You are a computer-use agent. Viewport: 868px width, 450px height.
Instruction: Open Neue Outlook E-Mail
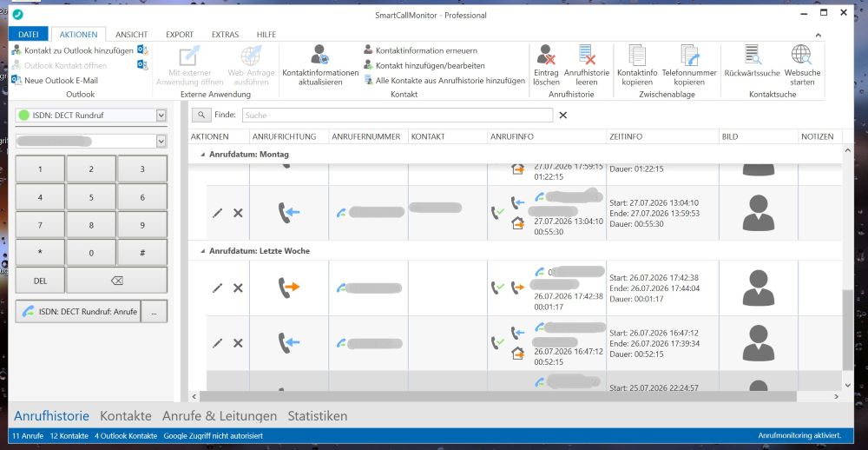55,80
